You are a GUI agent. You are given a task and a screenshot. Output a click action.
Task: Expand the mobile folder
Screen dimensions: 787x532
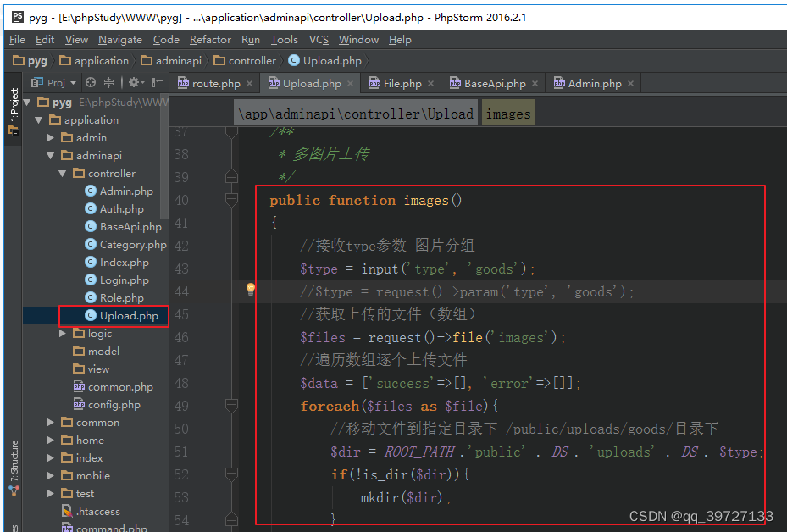coord(50,476)
